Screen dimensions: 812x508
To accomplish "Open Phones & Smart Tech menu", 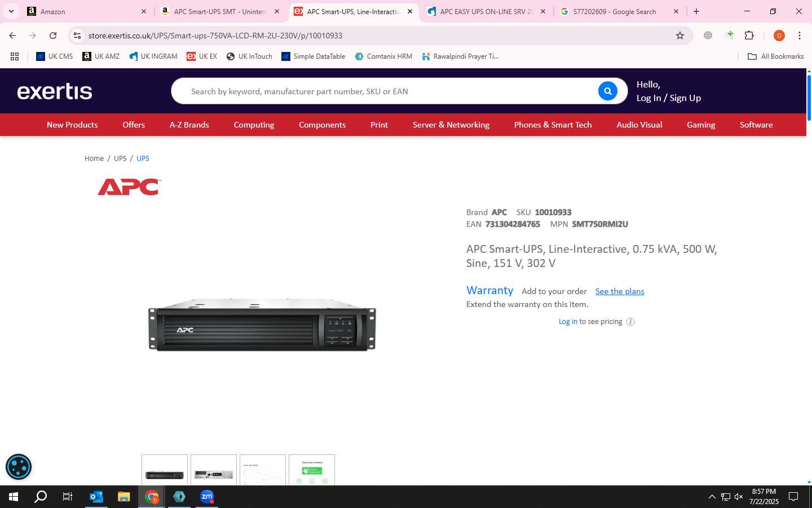I will (x=553, y=125).
